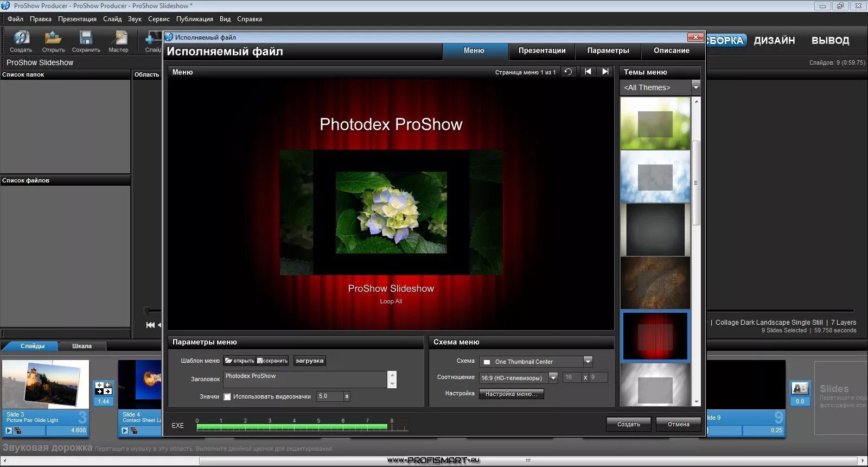Play Slide 4 preview button
868x467 pixels.
[x=125, y=431]
